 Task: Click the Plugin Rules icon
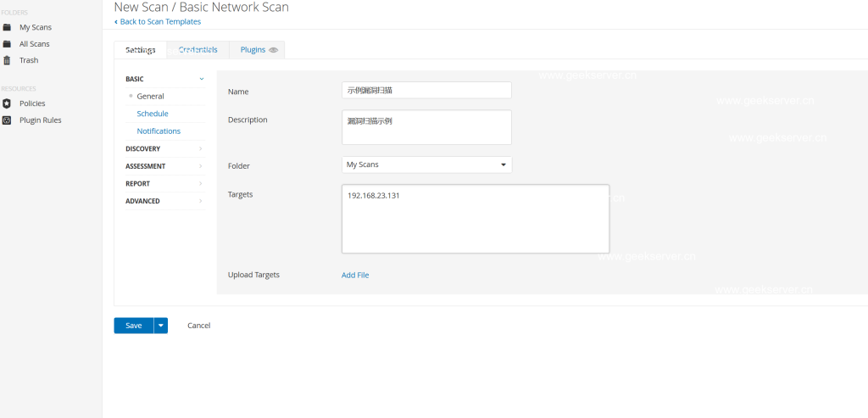click(7, 120)
